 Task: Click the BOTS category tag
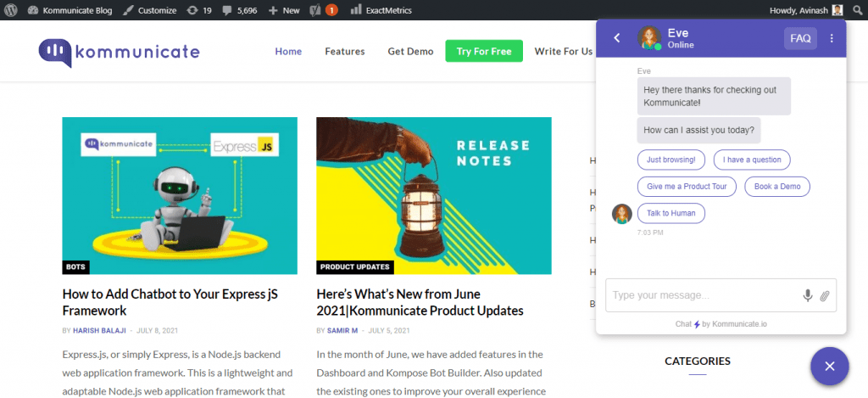[75, 266]
